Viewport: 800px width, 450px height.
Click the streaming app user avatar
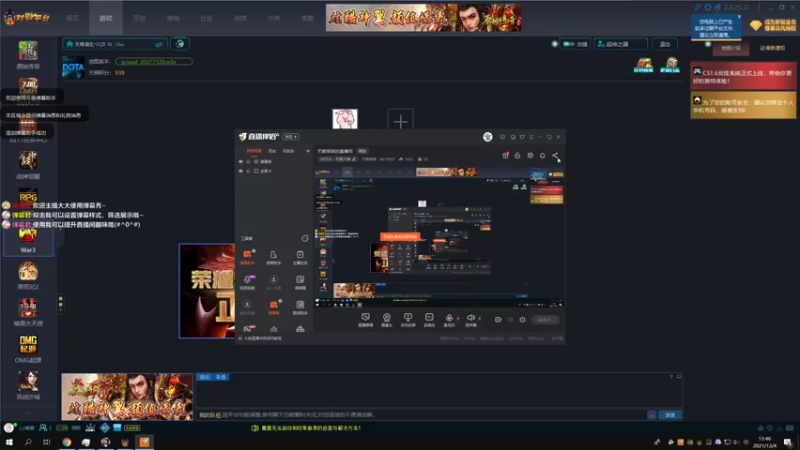[x=488, y=137]
